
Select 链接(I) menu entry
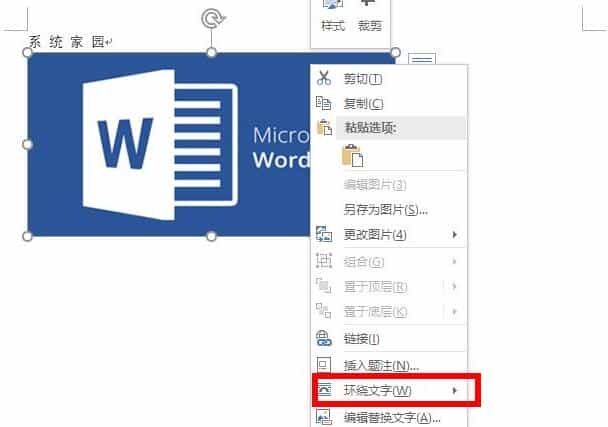click(361, 339)
